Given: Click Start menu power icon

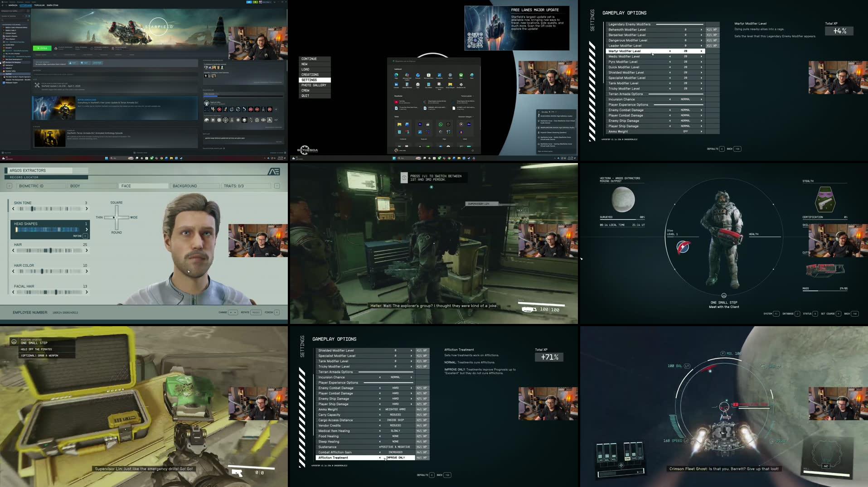Looking at the screenshot, I should point(473,150).
